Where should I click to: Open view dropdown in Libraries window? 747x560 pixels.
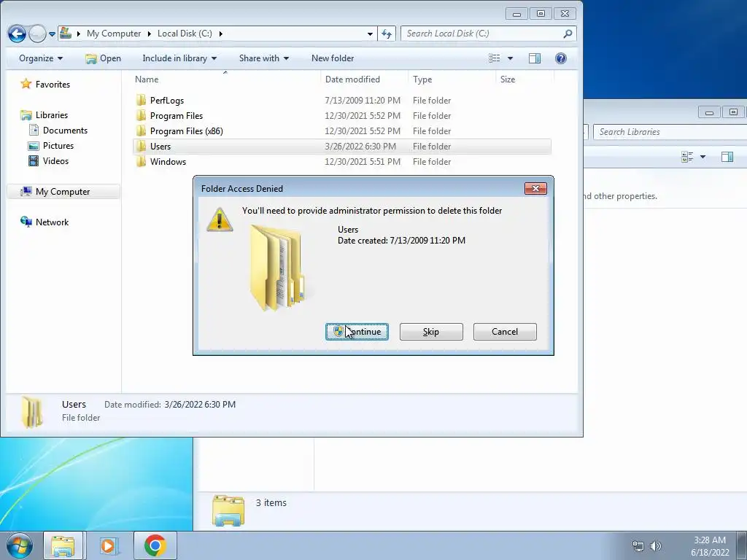703,157
